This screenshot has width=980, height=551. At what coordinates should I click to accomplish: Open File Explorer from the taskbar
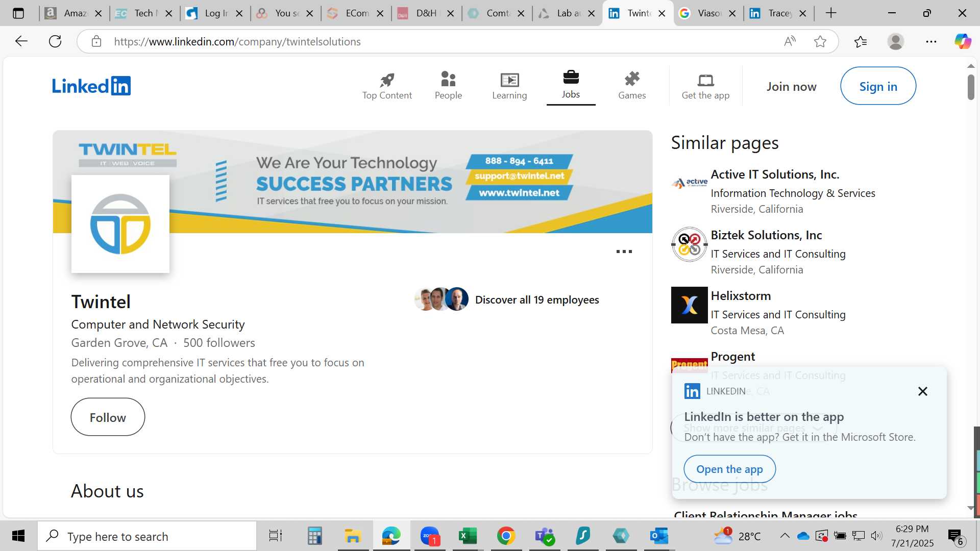tap(353, 536)
